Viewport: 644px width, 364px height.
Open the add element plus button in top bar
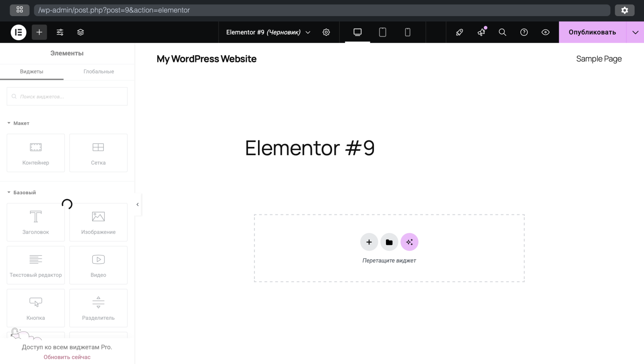pos(39,32)
